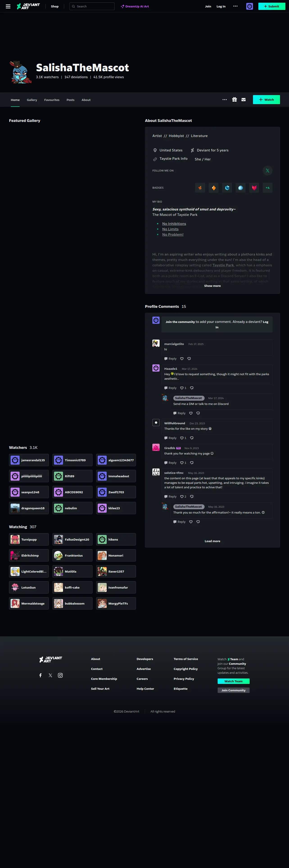Click the Submit button
Screen dimensions: 289x868
[271, 6]
